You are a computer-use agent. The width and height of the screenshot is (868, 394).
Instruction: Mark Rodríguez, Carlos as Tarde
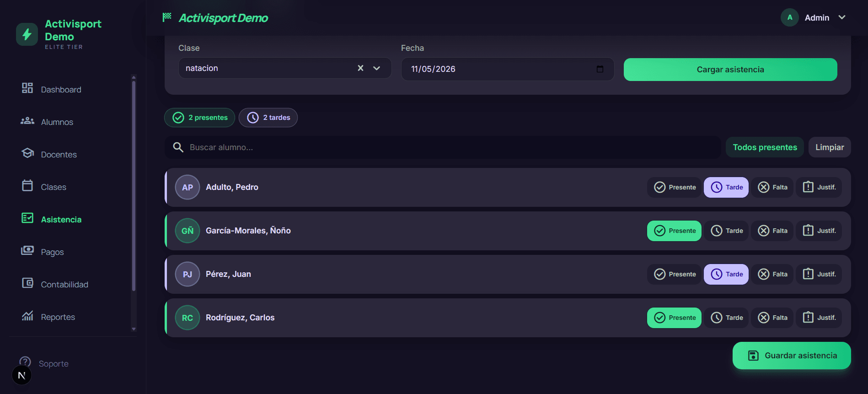[726, 318]
